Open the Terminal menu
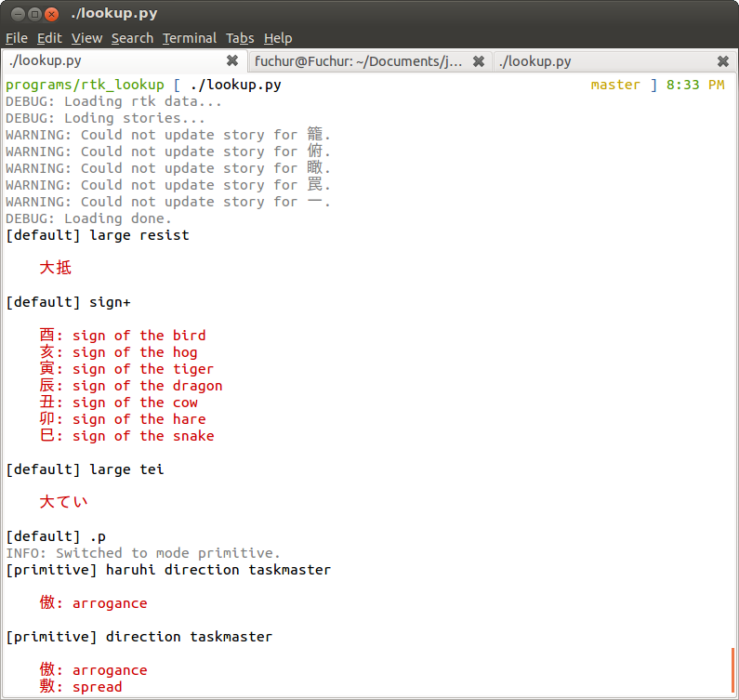 point(190,38)
